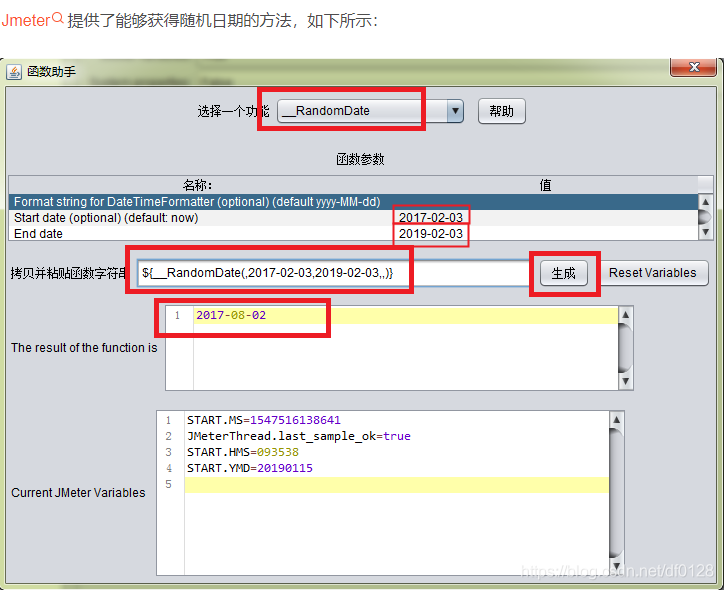Click the Java icon in the 函数助手 title bar
Image resolution: width=727 pixels, height=594 pixels.
coord(14,72)
